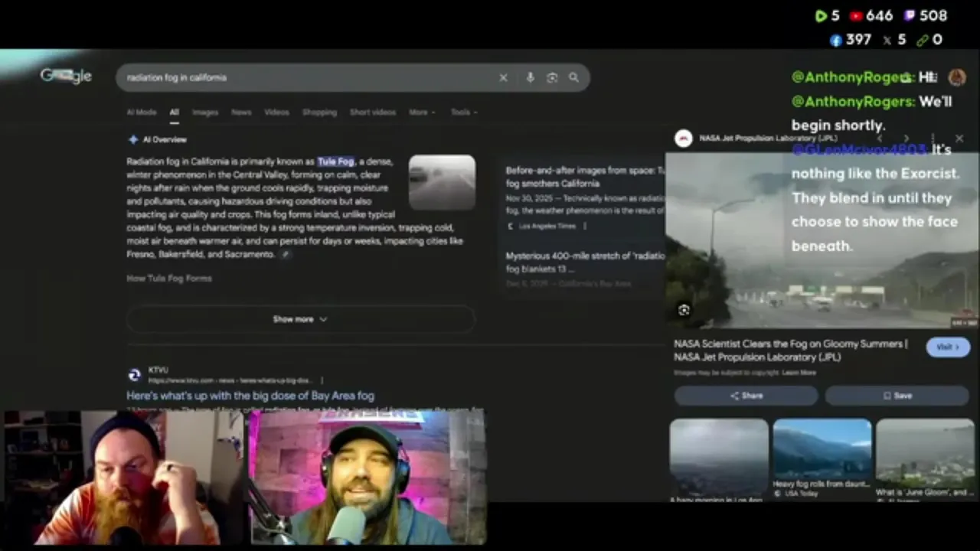Click the link icon after Sacramento text
Viewport: 980px width, 551px height.
coord(286,254)
